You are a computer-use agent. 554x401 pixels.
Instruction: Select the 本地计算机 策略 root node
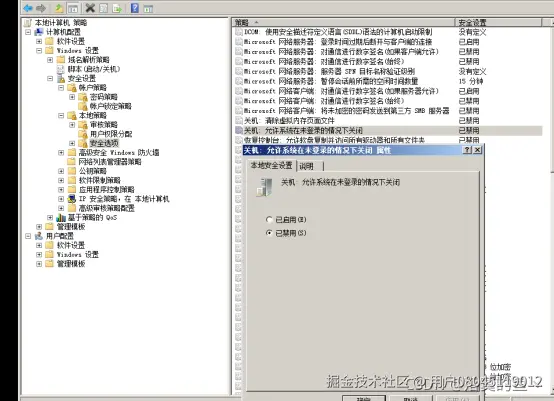(x=61, y=23)
